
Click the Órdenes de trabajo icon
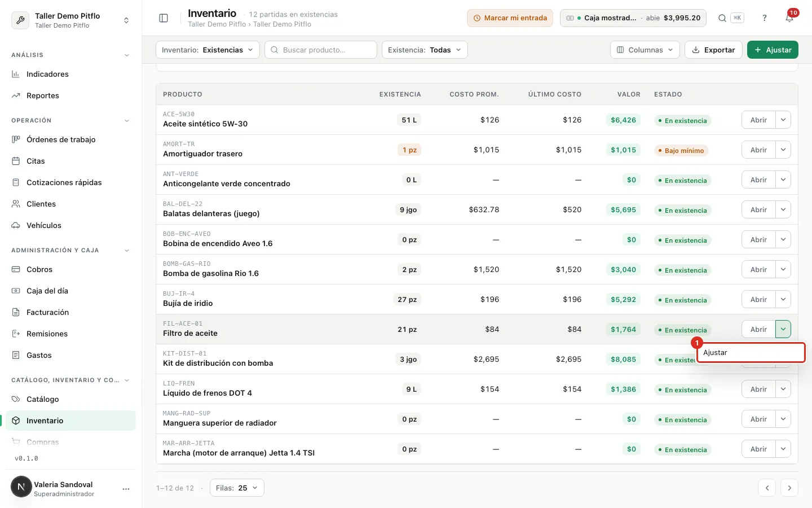click(x=16, y=139)
